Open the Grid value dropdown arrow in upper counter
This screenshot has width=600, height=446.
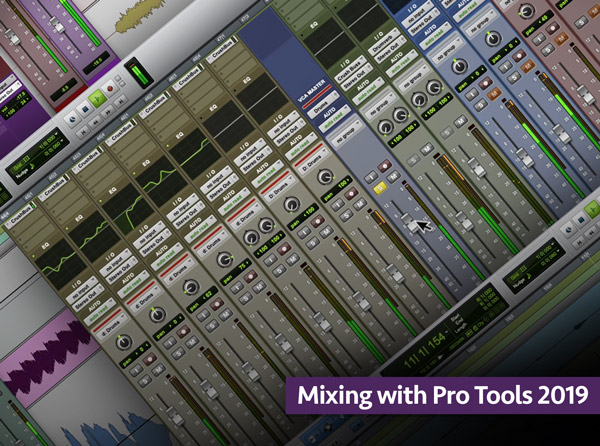(56, 134)
